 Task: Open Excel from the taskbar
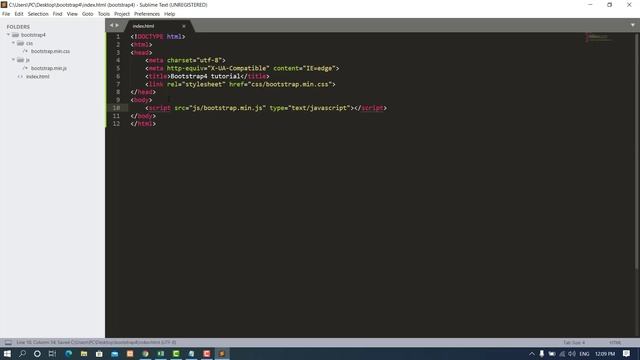pyautogui.click(x=161, y=353)
